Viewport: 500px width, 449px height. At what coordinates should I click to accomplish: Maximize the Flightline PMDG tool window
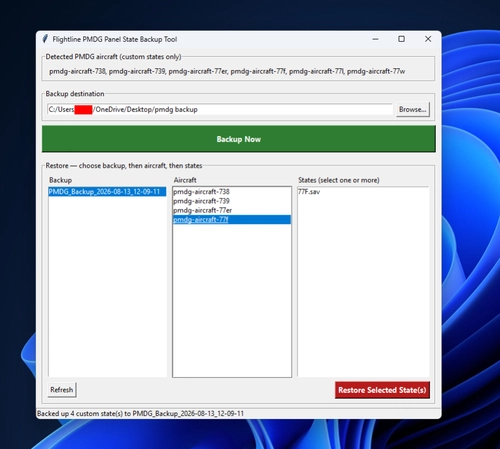pyautogui.click(x=402, y=39)
